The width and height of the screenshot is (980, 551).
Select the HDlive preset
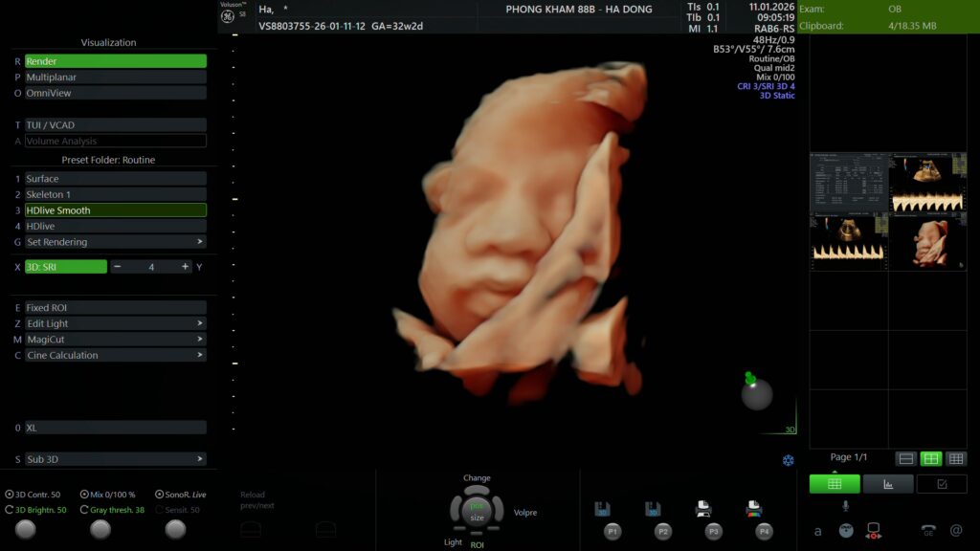(115, 227)
